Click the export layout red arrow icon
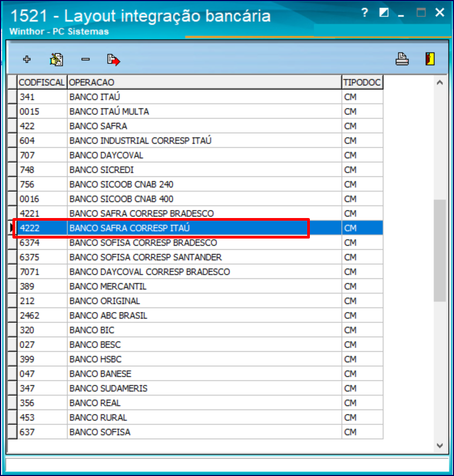The width and height of the screenshot is (454, 476). click(x=113, y=60)
